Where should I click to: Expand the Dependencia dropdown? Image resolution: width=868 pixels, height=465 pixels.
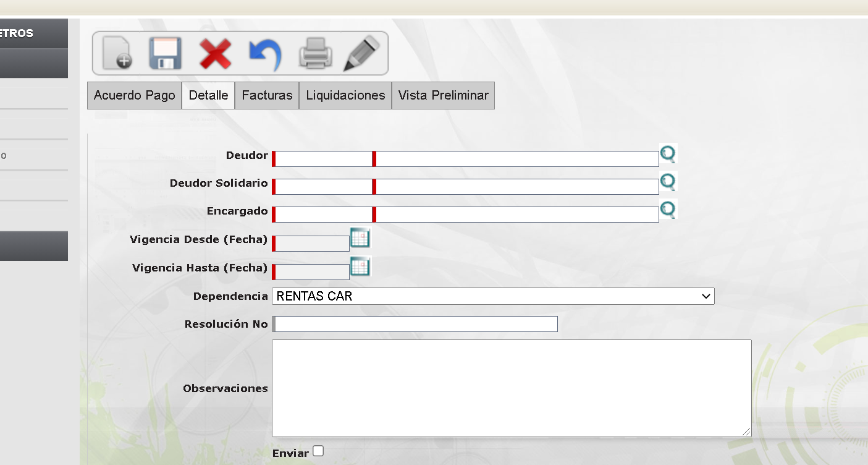click(x=493, y=296)
